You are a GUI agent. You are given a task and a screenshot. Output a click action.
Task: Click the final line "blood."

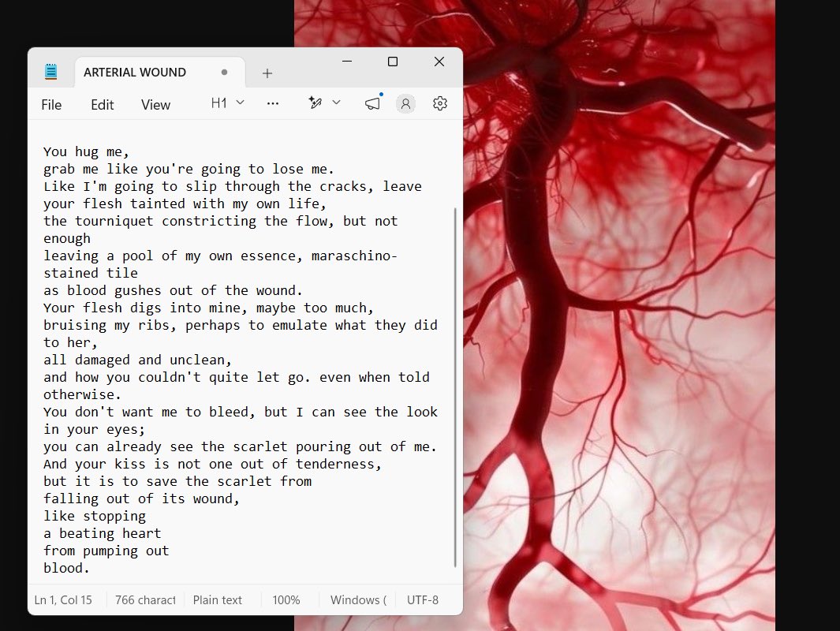(66, 569)
